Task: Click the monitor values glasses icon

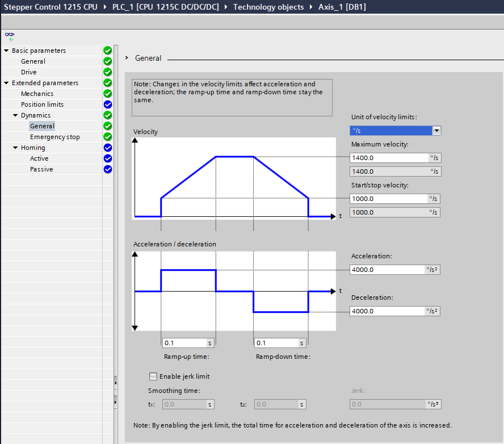Action: click(x=10, y=36)
